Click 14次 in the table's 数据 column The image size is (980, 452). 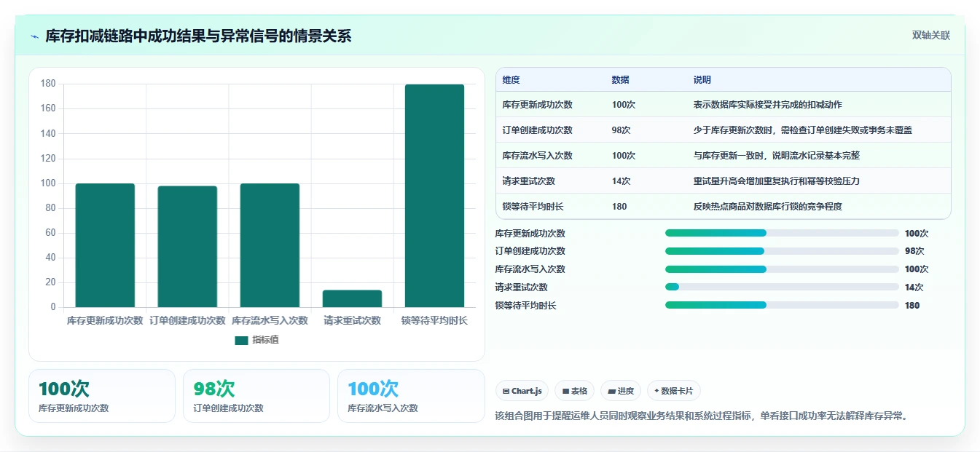click(621, 181)
